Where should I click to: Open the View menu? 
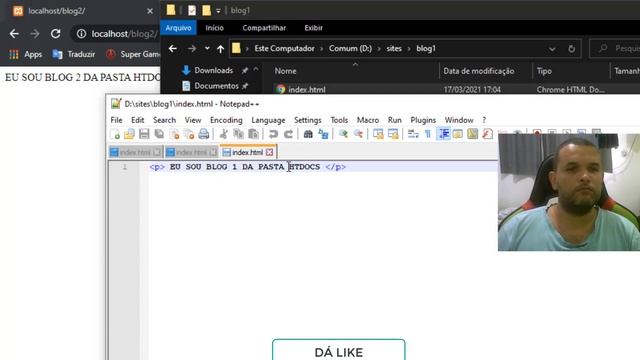193,120
